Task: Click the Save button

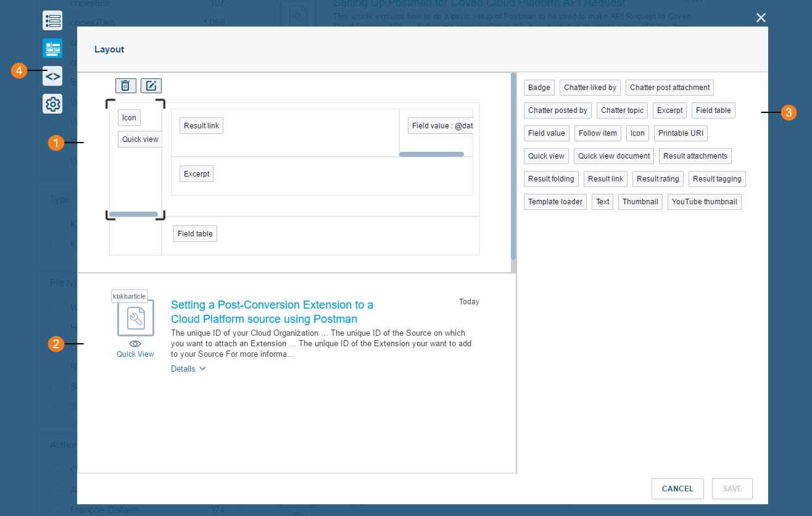Action: point(732,489)
